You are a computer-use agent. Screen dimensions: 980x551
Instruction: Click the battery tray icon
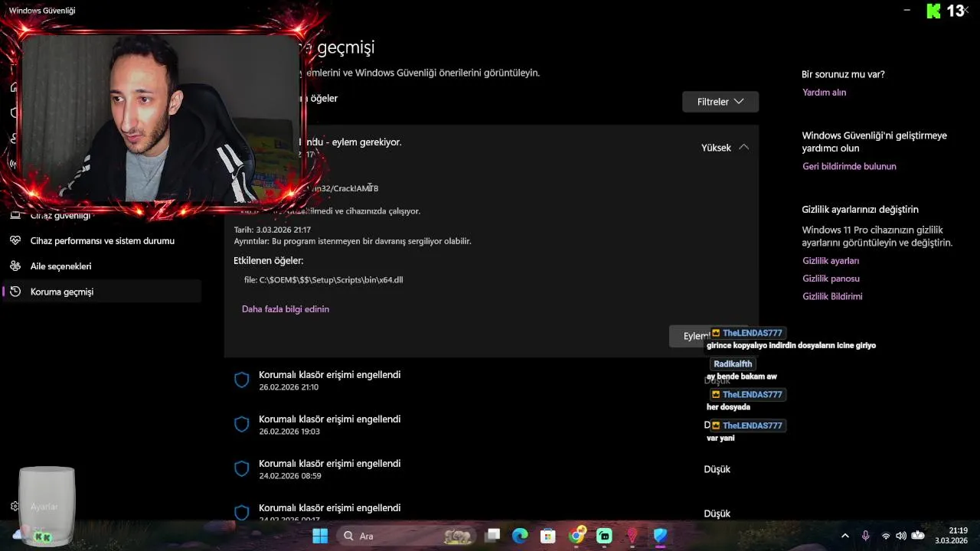tap(918, 536)
